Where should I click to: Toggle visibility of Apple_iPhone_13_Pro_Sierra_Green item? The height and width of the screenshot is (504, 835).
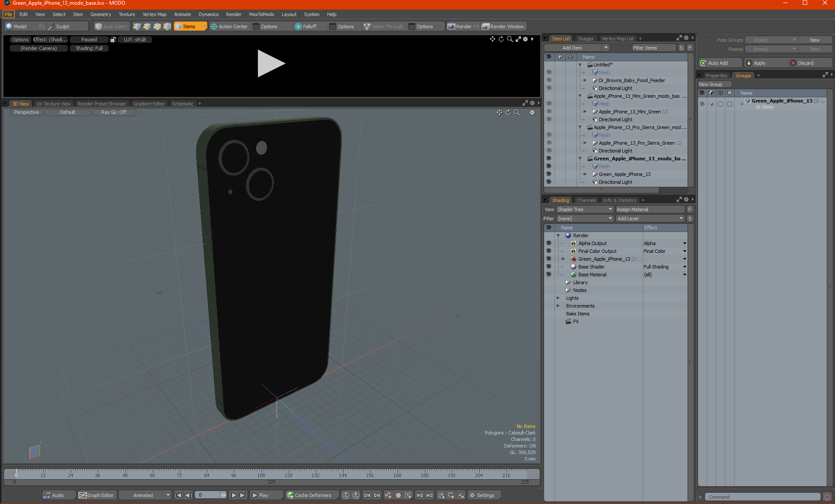click(x=549, y=143)
